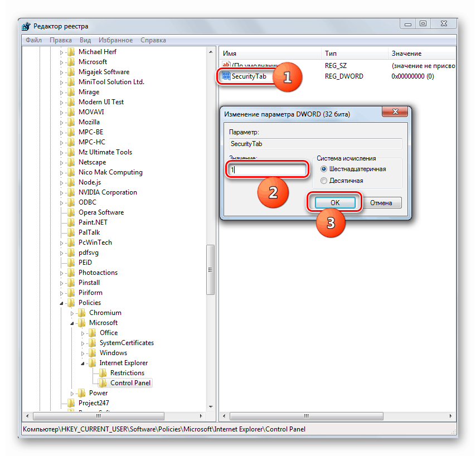Click the value data input field
476x456 pixels.
[267, 169]
